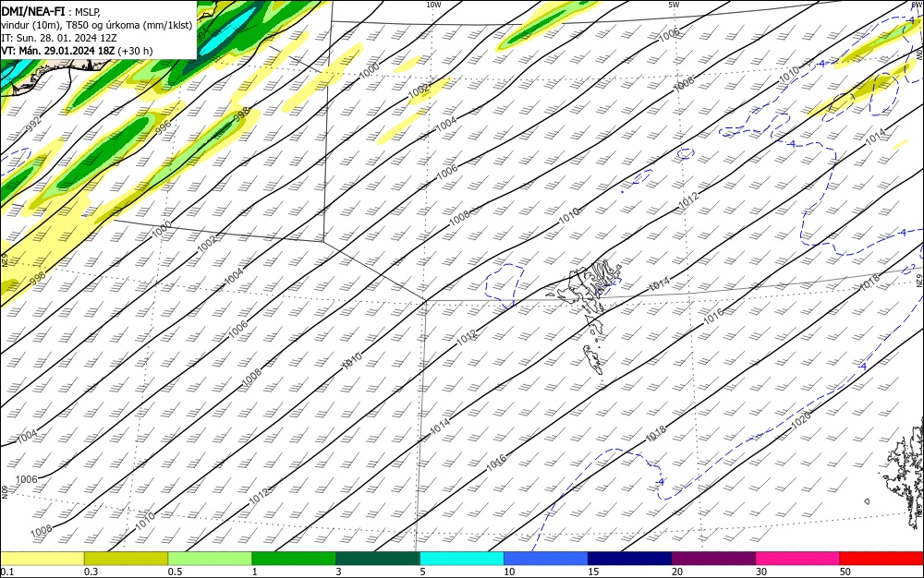Click the 996 isobar label
This screenshot has width=924, height=578.
pos(163,126)
